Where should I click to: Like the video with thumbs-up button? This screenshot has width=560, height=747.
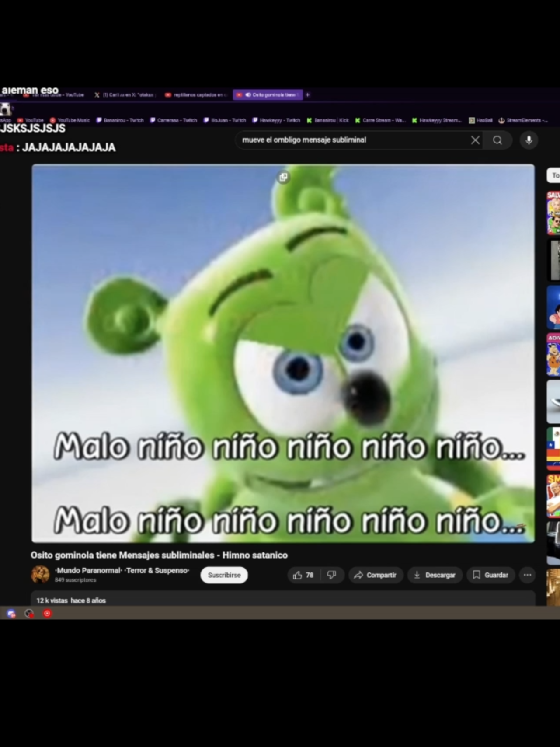(303, 575)
